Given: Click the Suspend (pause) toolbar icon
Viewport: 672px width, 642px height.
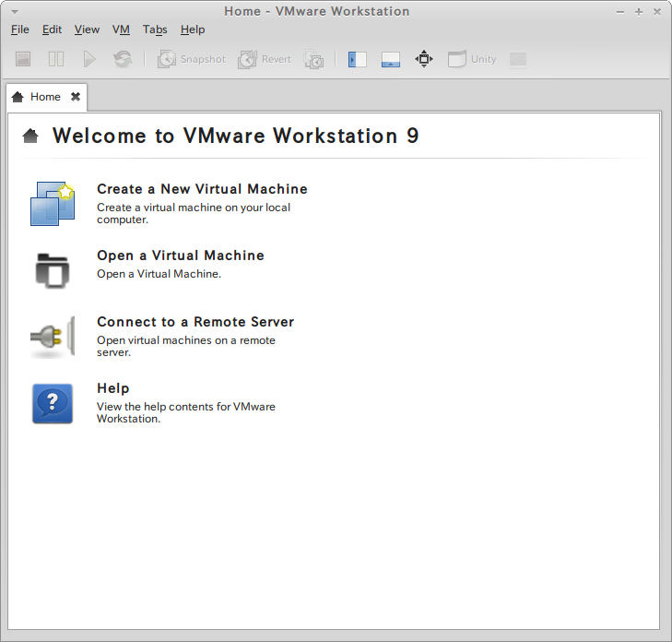Looking at the screenshot, I should coord(56,59).
